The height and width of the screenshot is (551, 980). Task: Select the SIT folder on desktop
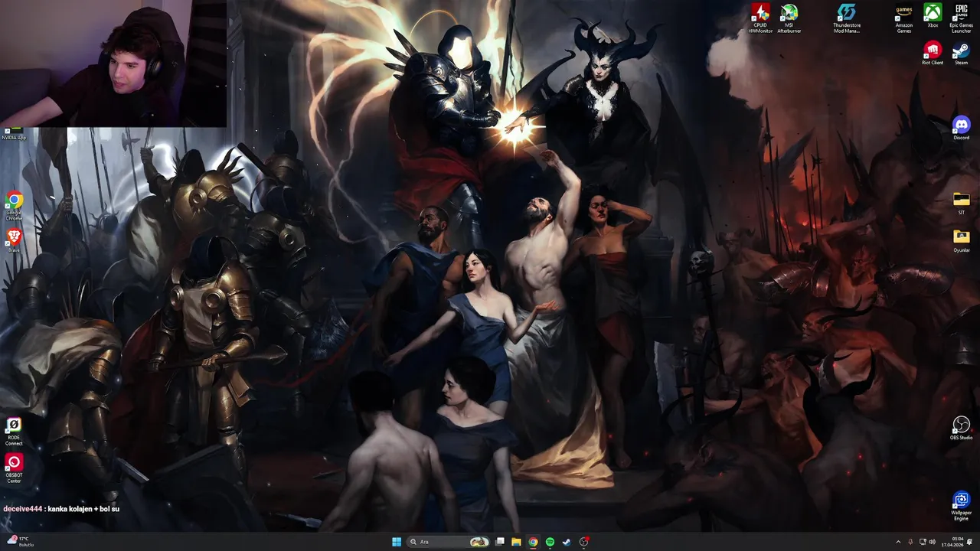click(961, 203)
